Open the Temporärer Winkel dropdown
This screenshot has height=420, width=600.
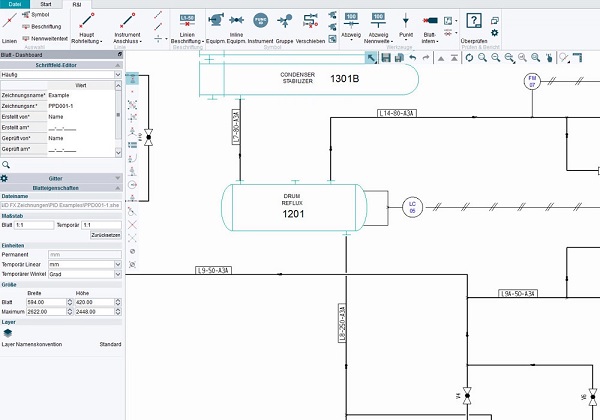[118, 274]
